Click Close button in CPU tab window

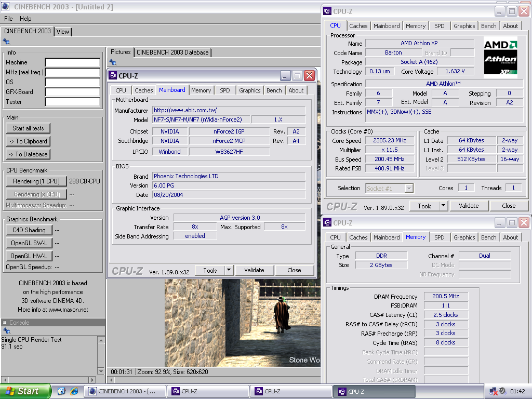click(509, 206)
